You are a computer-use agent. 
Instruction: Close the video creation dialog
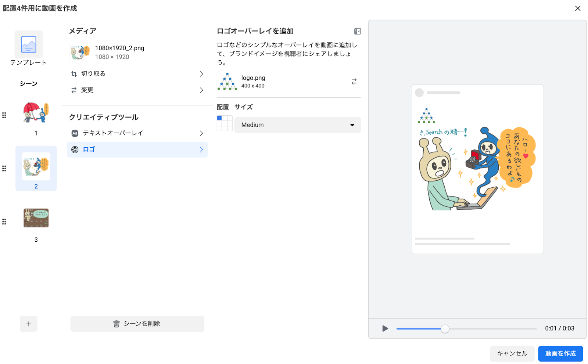tap(578, 8)
